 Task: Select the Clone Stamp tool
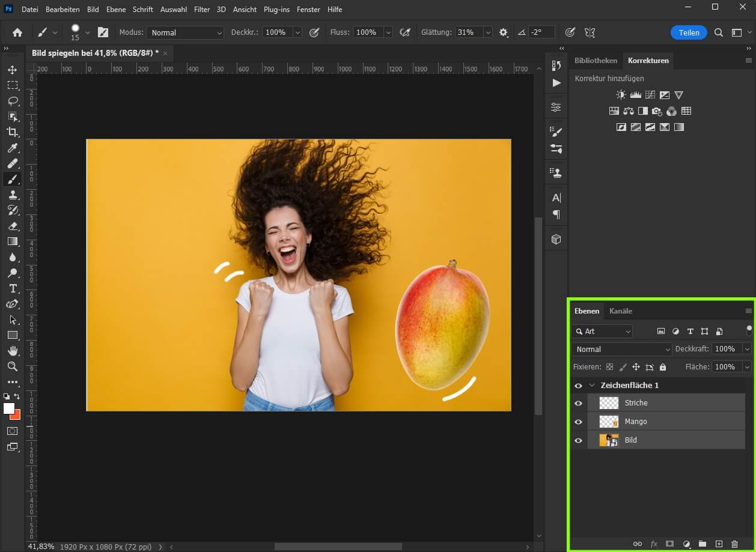pos(13,195)
